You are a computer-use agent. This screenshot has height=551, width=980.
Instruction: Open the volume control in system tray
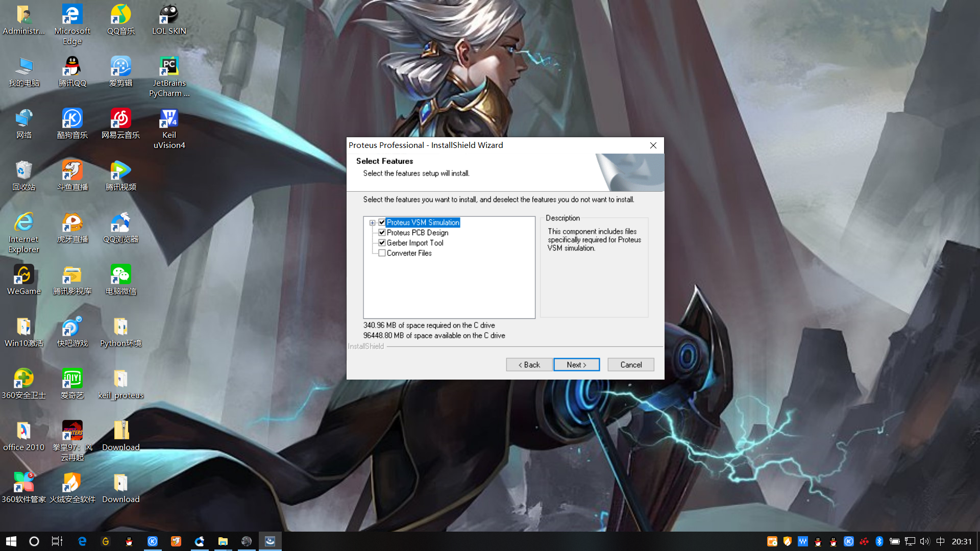(925, 541)
